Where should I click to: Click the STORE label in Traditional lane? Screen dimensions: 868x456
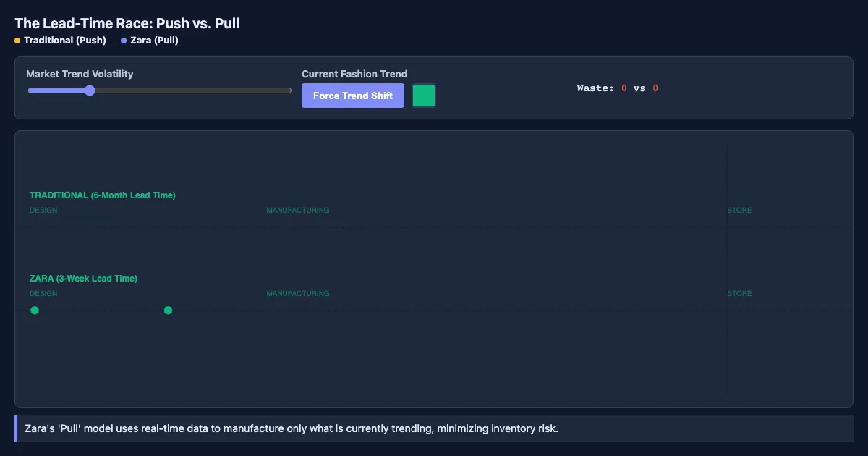tap(740, 211)
